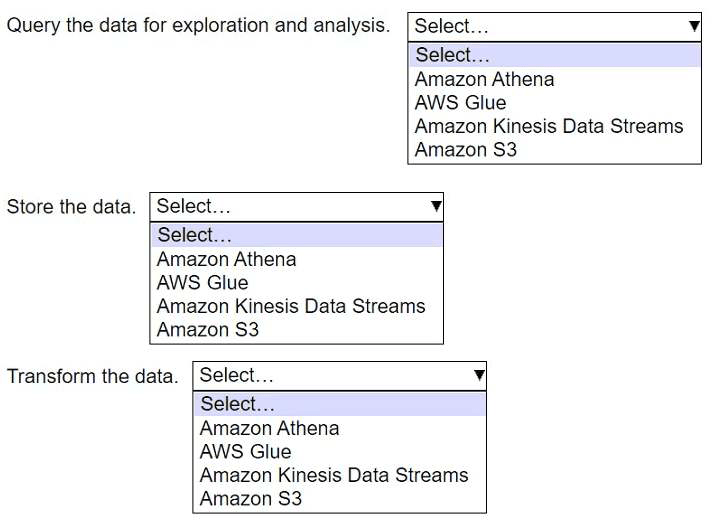This screenshot has height=523, width=716.
Task: Expand the Store the data dropdown arrow
Action: click(x=435, y=207)
